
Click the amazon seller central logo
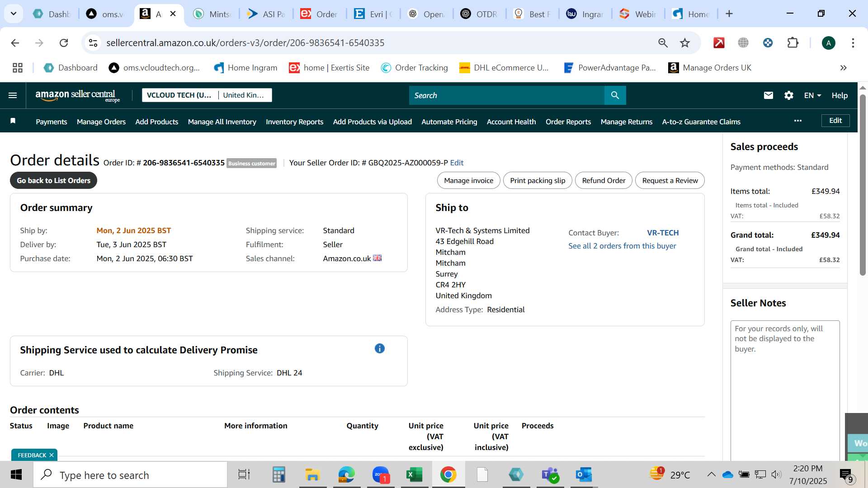click(77, 95)
